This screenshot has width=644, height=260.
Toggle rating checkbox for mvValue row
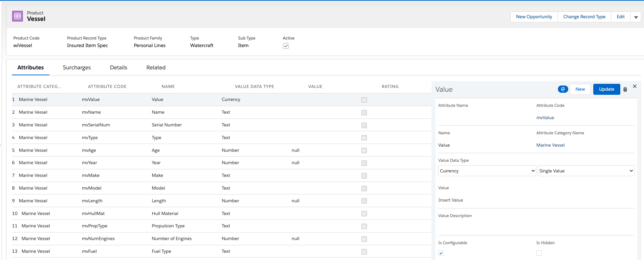pyautogui.click(x=364, y=100)
